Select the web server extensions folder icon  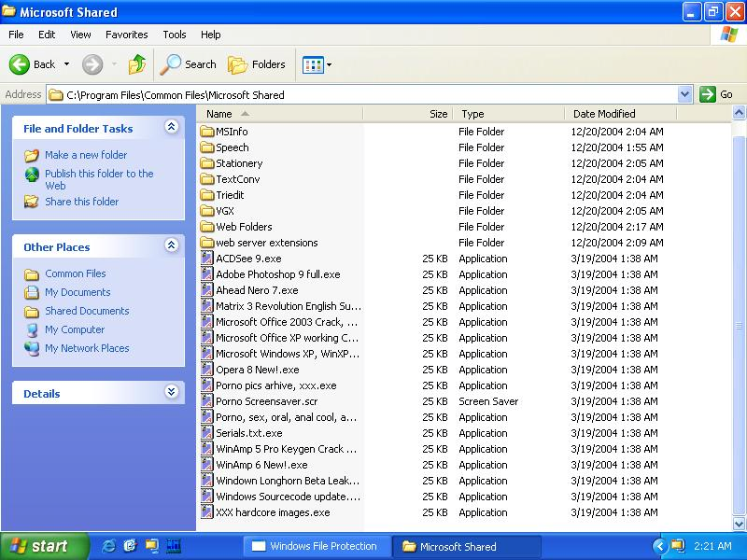pyautogui.click(x=207, y=243)
